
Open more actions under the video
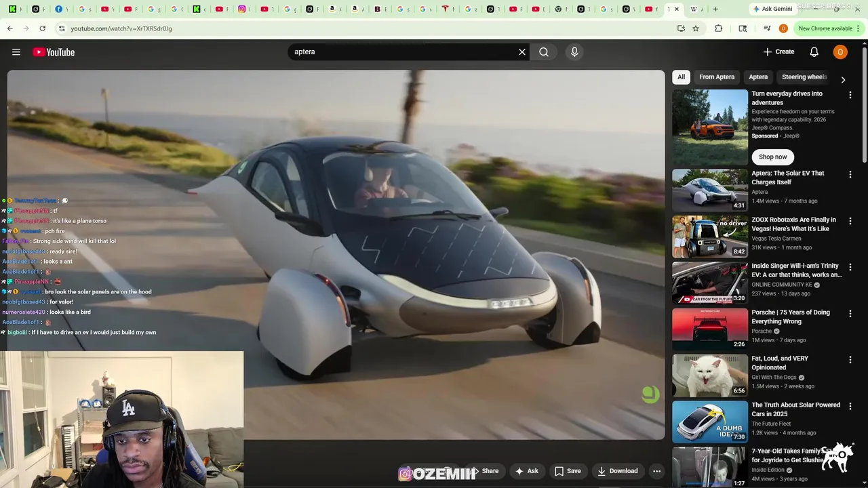[656, 471]
